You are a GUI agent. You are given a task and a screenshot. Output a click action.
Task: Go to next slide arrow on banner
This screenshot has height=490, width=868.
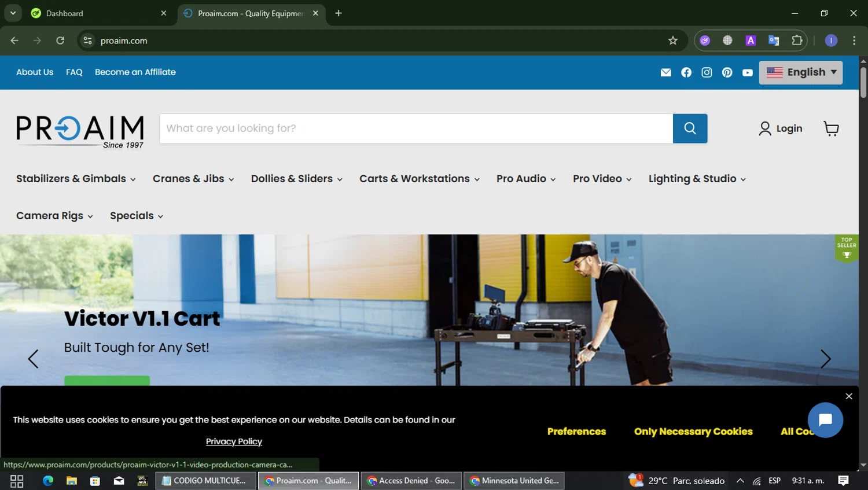coord(826,359)
